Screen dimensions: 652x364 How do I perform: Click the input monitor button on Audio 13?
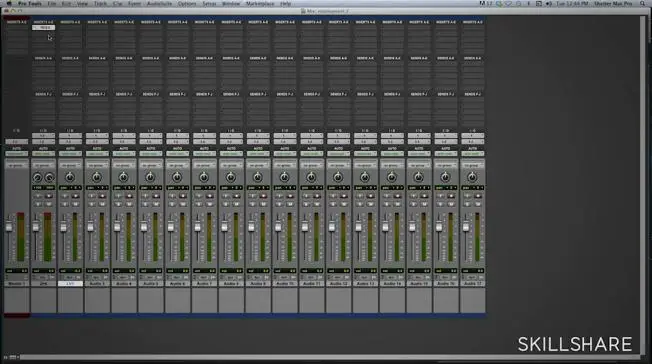[x=360, y=196]
